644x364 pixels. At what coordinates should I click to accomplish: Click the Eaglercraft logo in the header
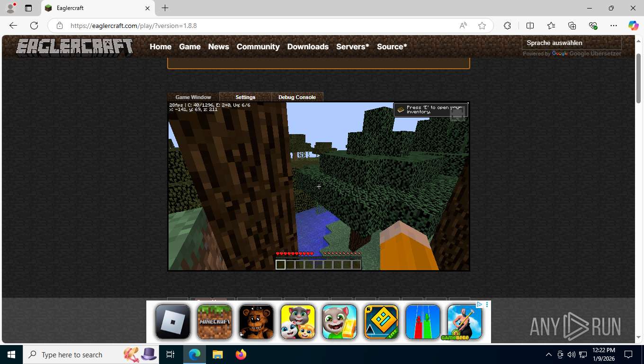[x=74, y=47]
